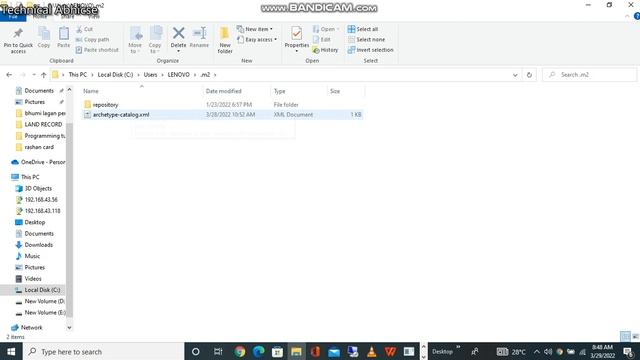Click the Up one level arrow
This screenshot has width=640, height=360.
point(44,75)
